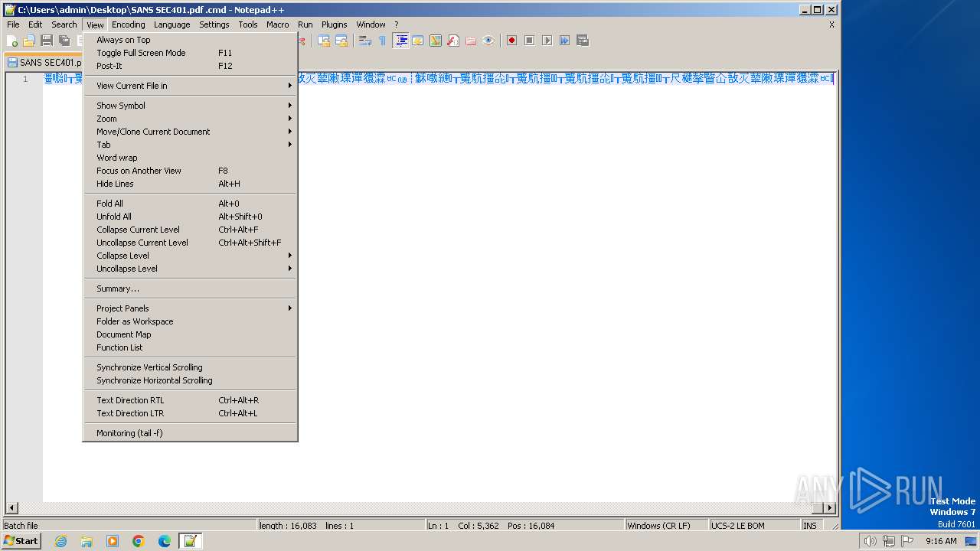Enable Always on Top option
The height and width of the screenshot is (551, 980).
190,40
